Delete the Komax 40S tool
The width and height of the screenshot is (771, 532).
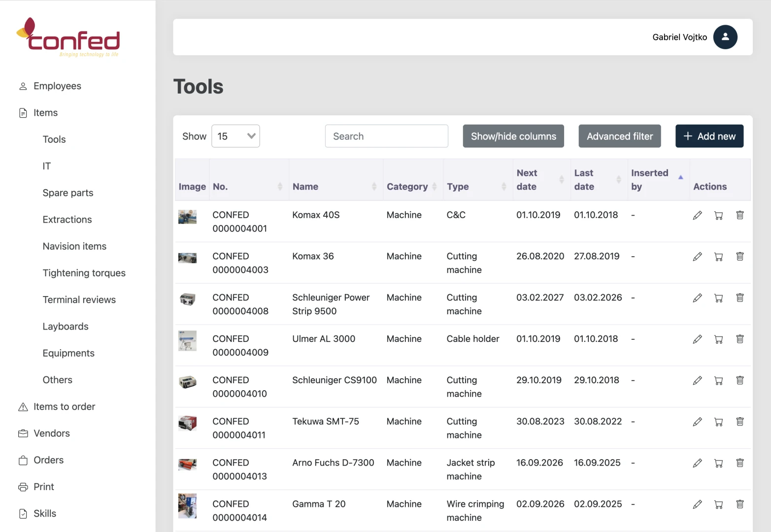point(740,215)
